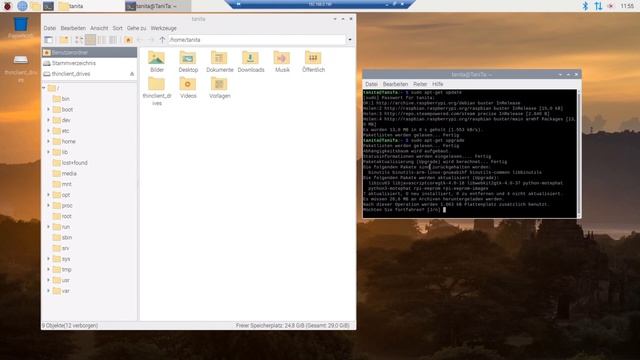Launch the terminal from the taskbar launcher

click(x=49, y=6)
